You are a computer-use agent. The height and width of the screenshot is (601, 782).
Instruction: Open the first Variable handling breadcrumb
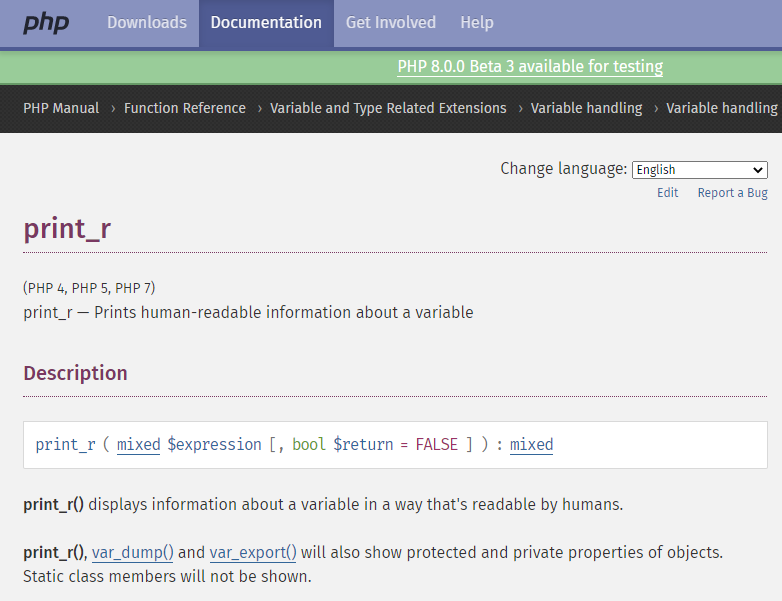click(x=586, y=108)
